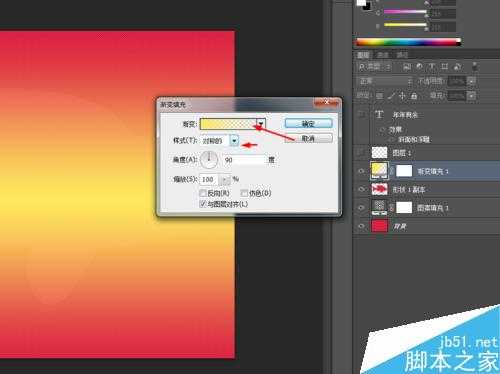The width and height of the screenshot is (500, 374).
Task: Toggle visibility of the text layer
Action: tap(361, 115)
